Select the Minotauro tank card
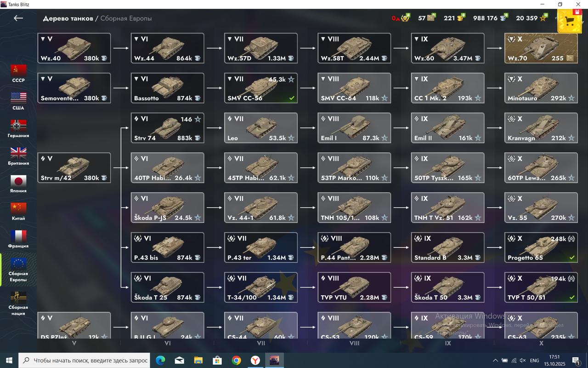The height and width of the screenshot is (368, 588). [541, 88]
